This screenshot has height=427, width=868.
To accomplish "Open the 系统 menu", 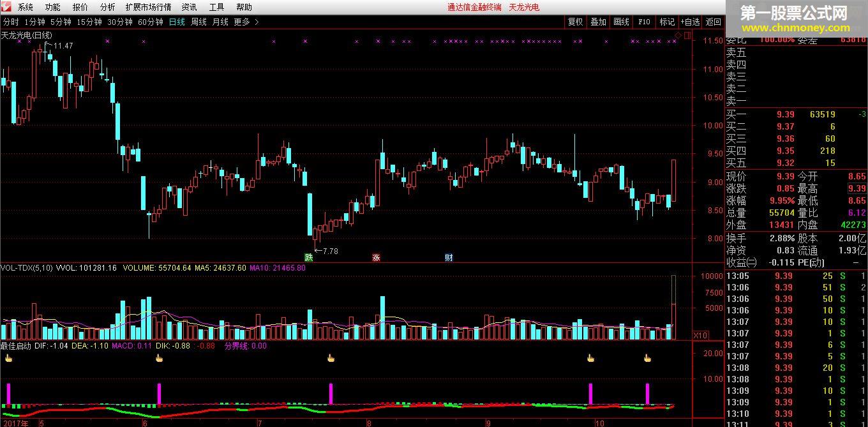I will [26, 7].
